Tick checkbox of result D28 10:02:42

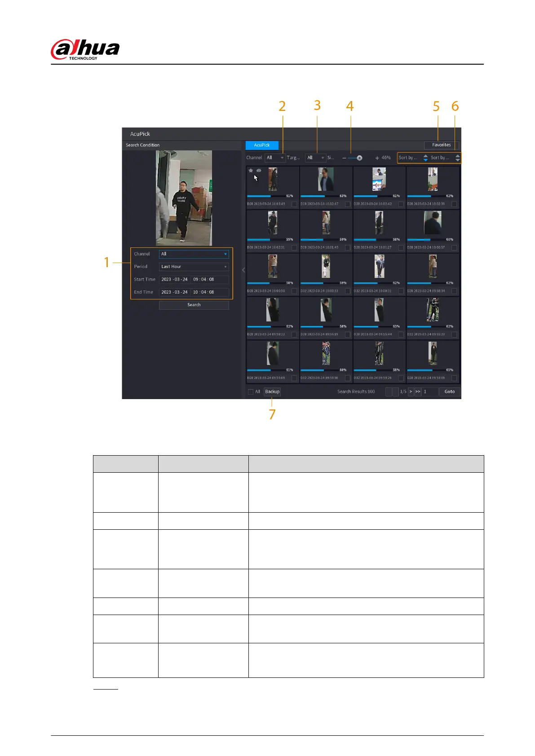(x=401, y=204)
